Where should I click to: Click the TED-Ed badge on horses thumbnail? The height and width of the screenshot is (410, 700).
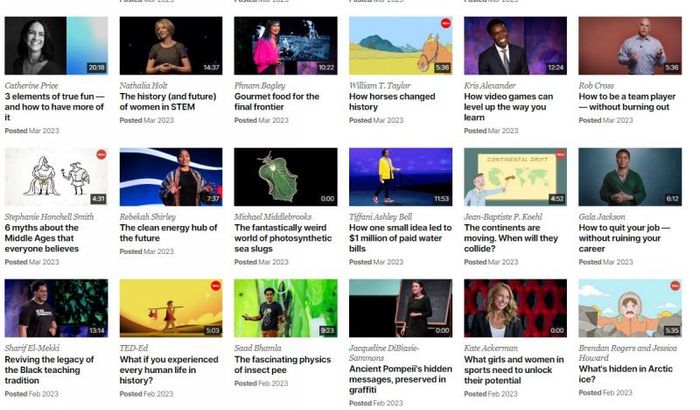445,23
